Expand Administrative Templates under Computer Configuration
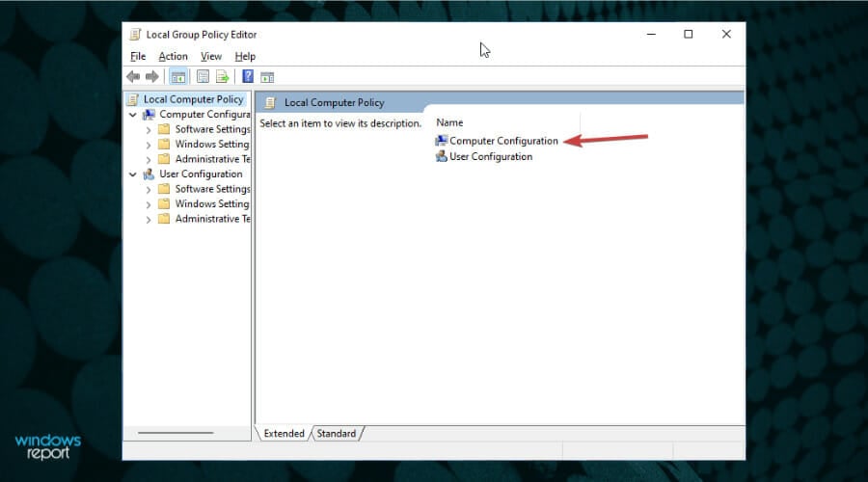The height and width of the screenshot is (482, 868). pyautogui.click(x=149, y=160)
